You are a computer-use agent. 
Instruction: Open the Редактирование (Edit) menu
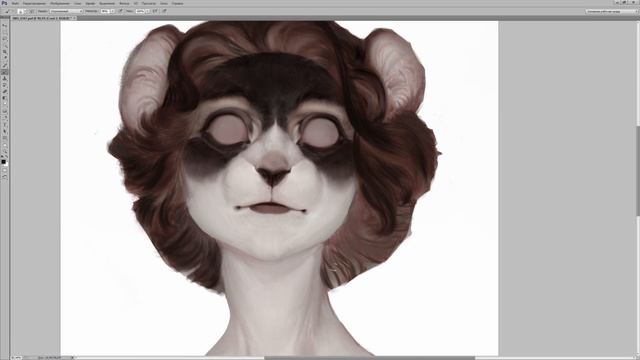(x=34, y=3)
